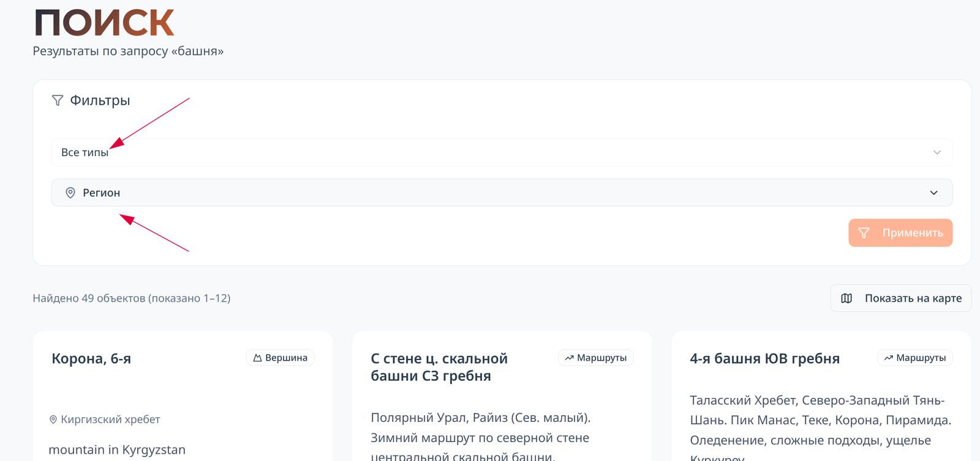This screenshot has height=461, width=980.
Task: Click the mountain in Kyrgyzstan description text
Action: click(x=117, y=450)
